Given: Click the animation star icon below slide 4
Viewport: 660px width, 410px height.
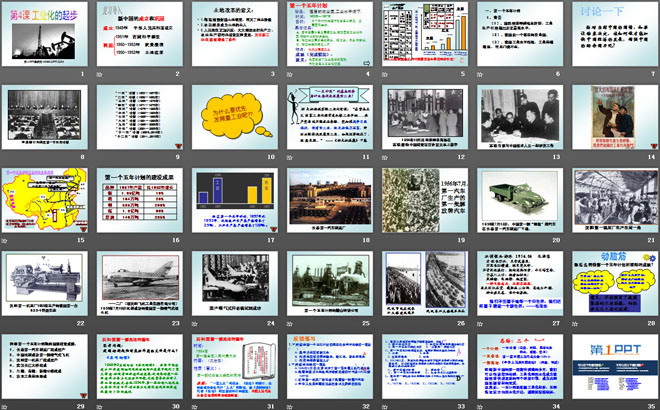Looking at the screenshot, I should [290, 75].
